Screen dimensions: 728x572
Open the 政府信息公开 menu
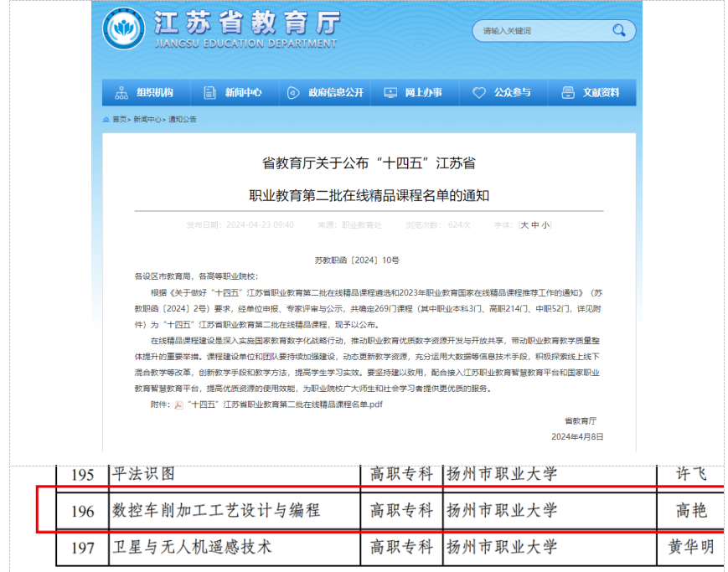click(x=335, y=93)
